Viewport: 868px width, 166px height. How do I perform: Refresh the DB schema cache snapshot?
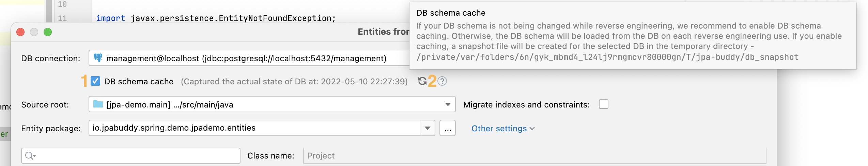(422, 81)
